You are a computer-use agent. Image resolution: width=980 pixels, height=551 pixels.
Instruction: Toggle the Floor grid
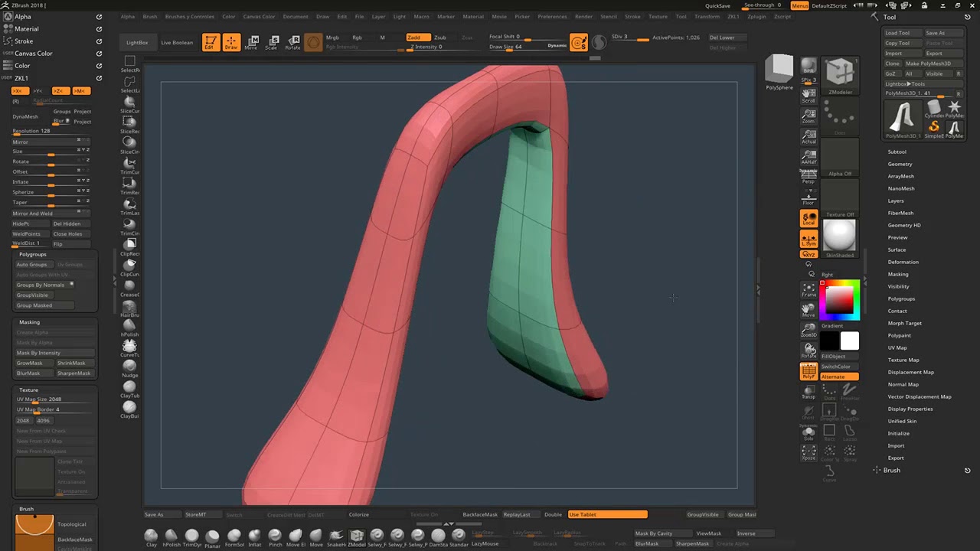pyautogui.click(x=808, y=199)
